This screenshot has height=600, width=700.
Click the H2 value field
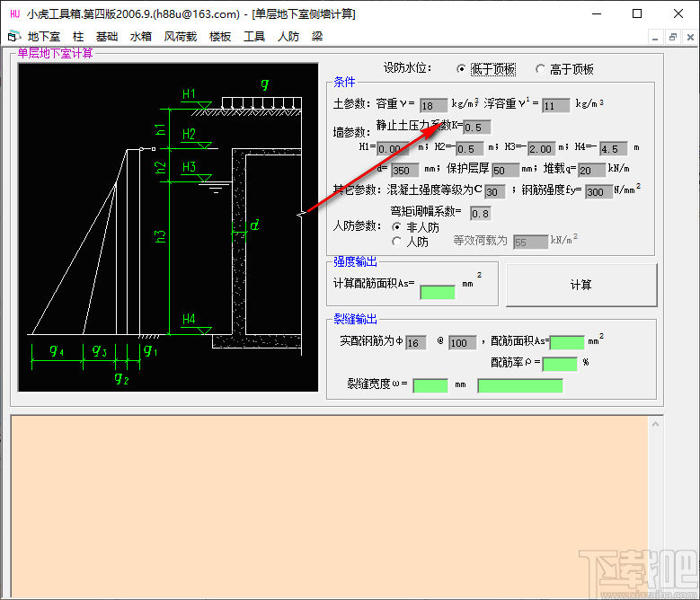click(x=470, y=149)
